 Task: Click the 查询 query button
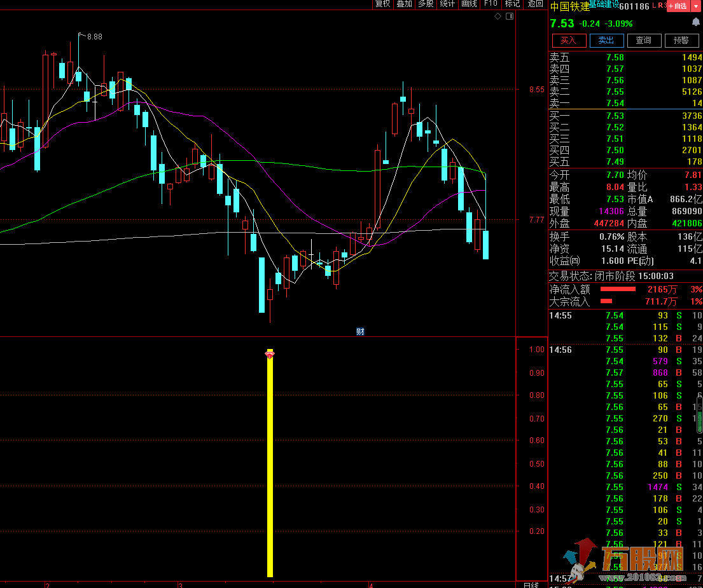click(644, 40)
